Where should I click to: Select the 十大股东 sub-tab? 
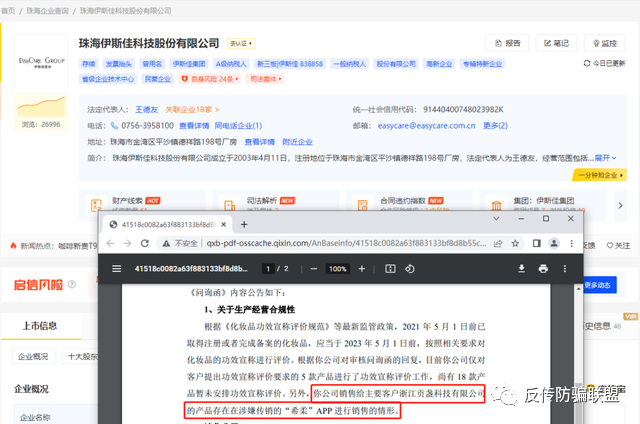[x=82, y=356]
